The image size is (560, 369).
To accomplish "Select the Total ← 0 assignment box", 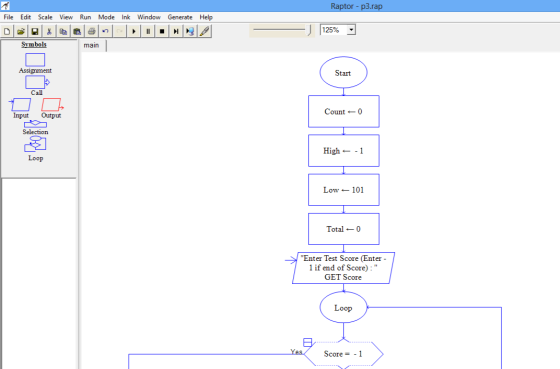I will pos(344,229).
